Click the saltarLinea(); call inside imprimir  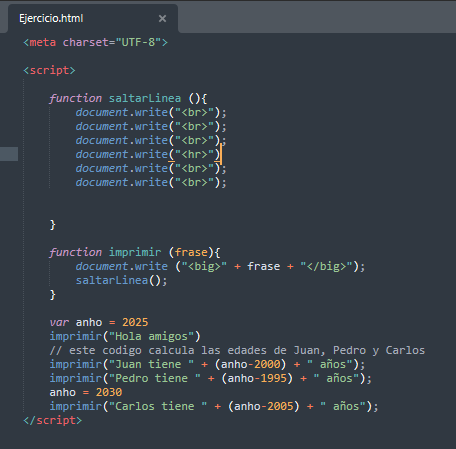tap(122, 280)
